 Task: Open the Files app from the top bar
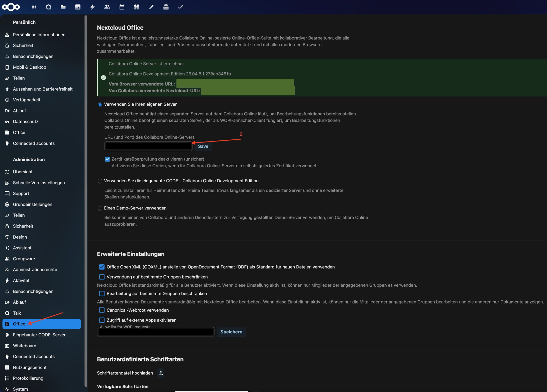(63, 7)
